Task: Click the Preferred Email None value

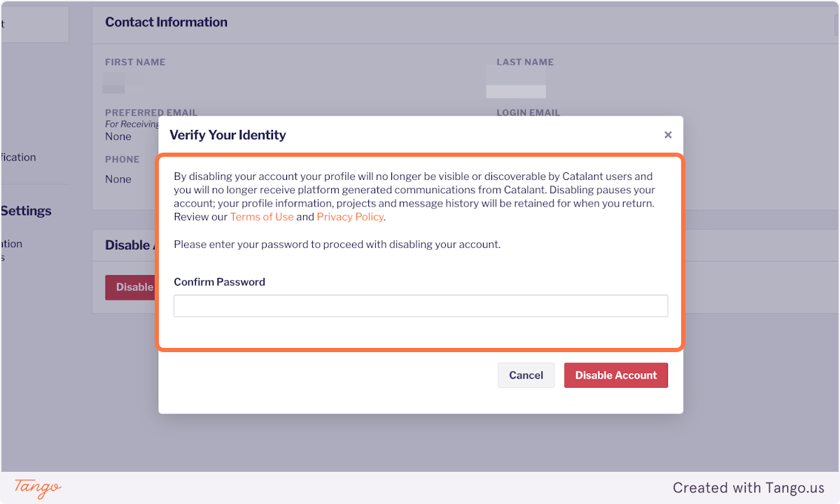Action: coord(116,136)
